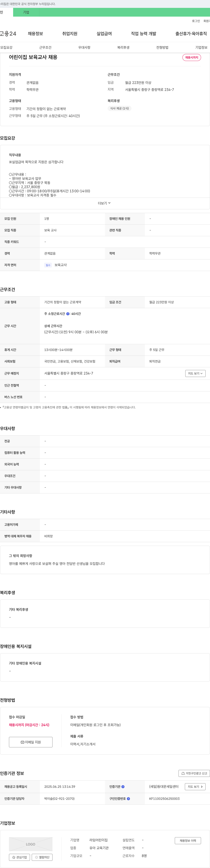Click the 식사 제공 (1식) benefit tag
Screen dimensions: 210x868
pos(119,108)
